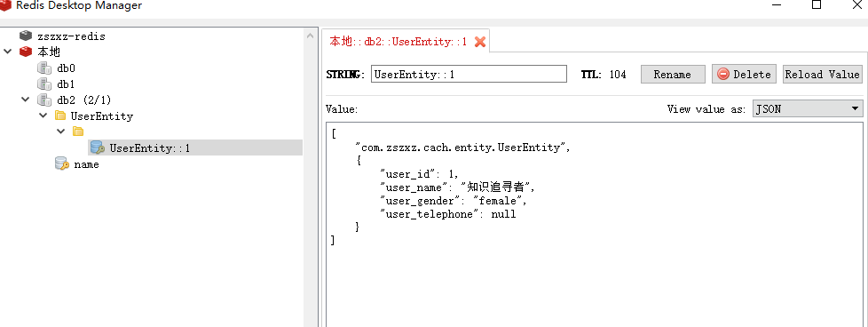Select the UserEntity::1 key
This screenshot has height=327, width=868.
150,148
